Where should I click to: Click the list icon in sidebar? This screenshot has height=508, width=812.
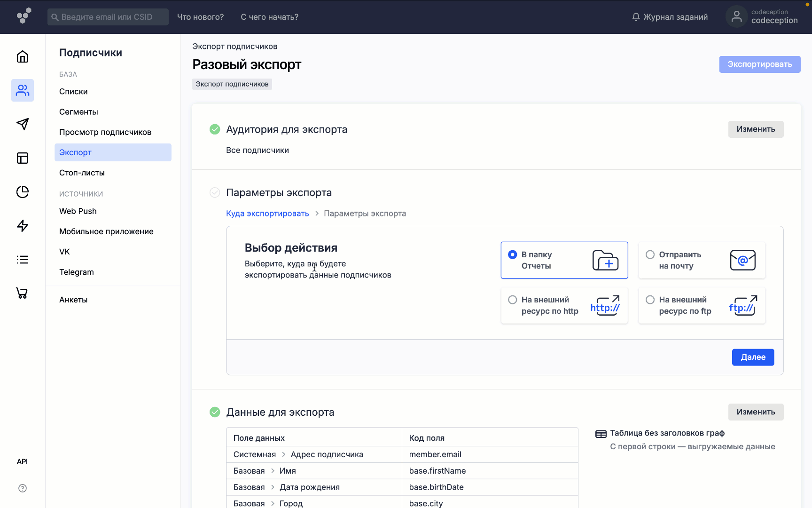(23, 260)
